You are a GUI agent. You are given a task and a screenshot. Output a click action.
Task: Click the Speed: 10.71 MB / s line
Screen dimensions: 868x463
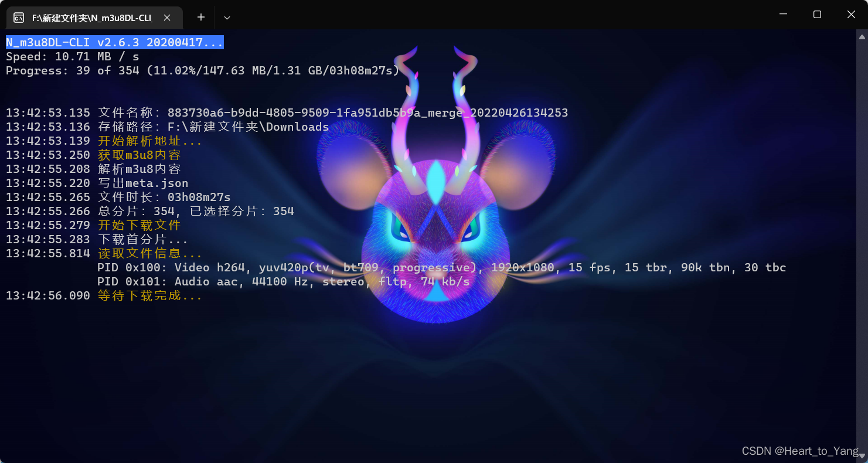(73, 56)
